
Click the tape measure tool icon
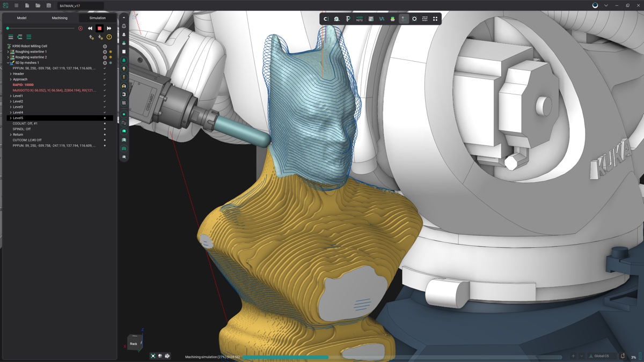click(x=336, y=19)
